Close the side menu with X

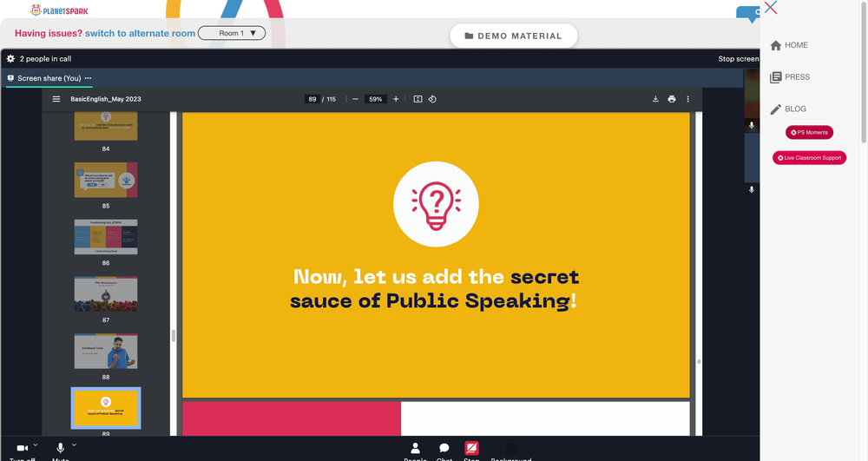[771, 7]
